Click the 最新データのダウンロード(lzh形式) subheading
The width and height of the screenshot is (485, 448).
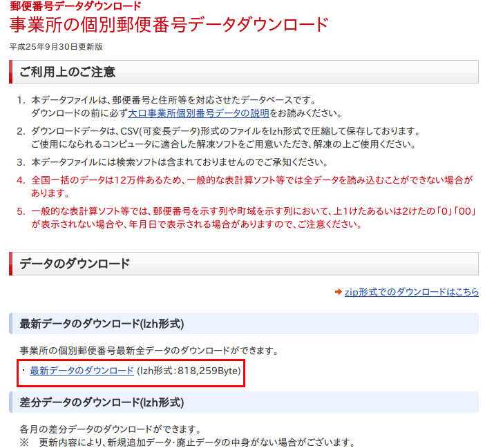point(102,324)
